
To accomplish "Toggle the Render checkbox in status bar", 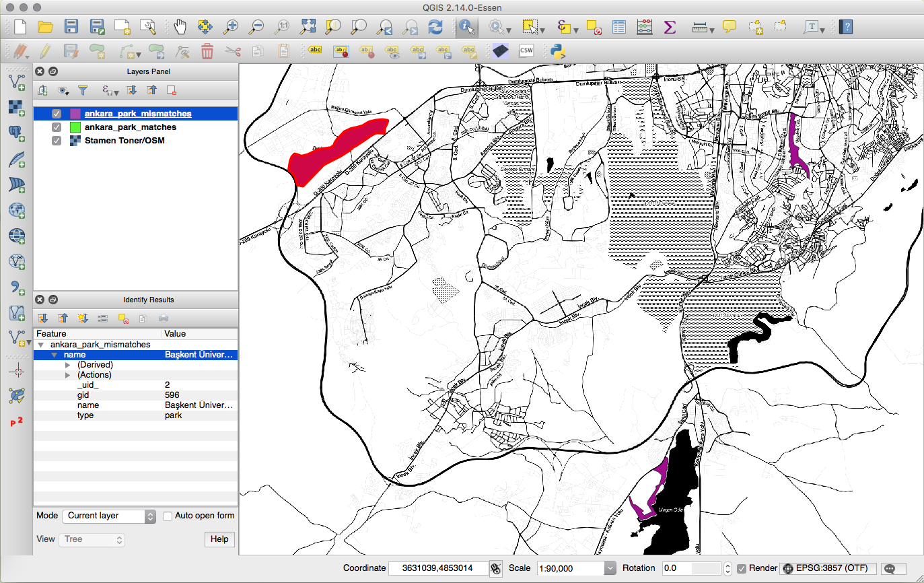I will (x=742, y=568).
